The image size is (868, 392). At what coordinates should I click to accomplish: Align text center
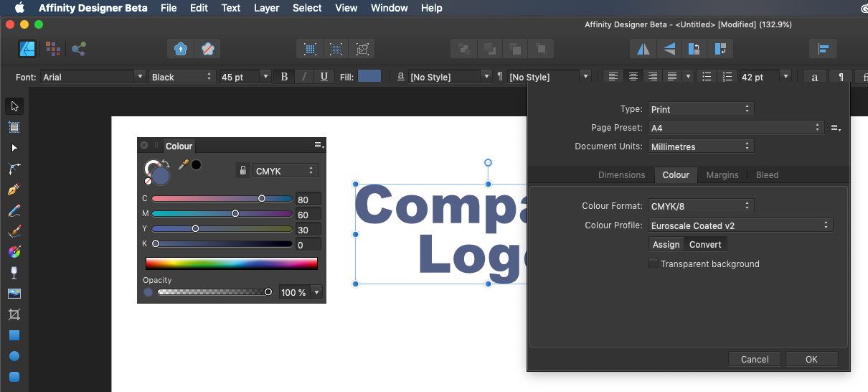point(633,77)
